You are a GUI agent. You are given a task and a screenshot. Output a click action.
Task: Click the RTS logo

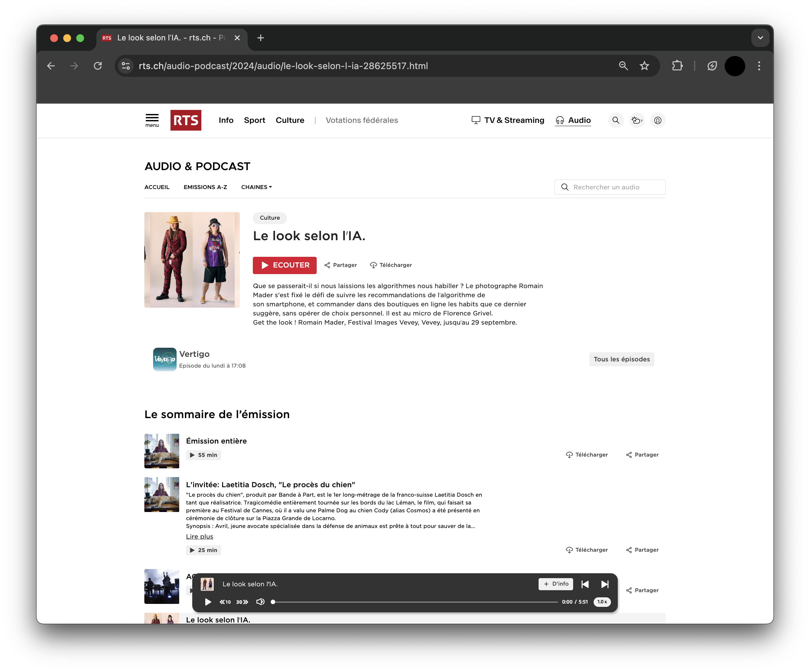tap(185, 120)
